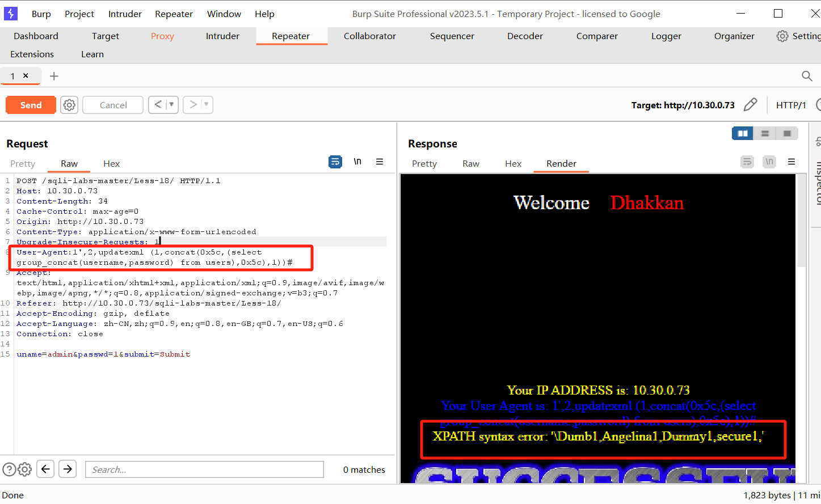Toggle request word wrap icon
This screenshot has width=821, height=504.
coord(335,162)
